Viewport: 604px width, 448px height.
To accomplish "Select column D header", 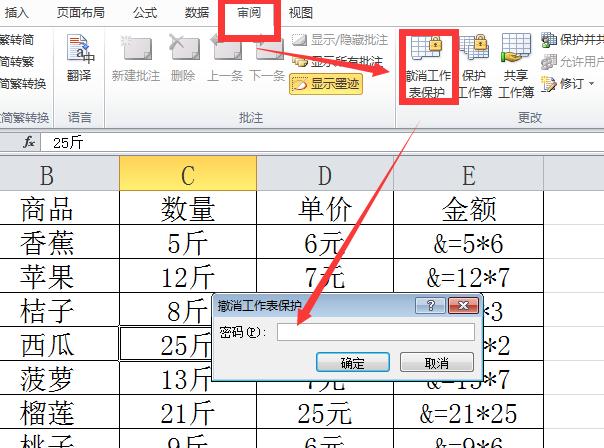I will [325, 173].
